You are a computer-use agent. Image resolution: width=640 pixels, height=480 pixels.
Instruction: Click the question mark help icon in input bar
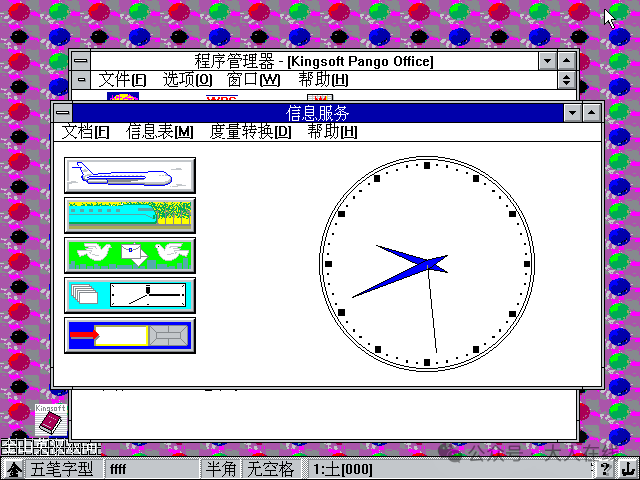click(x=606, y=469)
